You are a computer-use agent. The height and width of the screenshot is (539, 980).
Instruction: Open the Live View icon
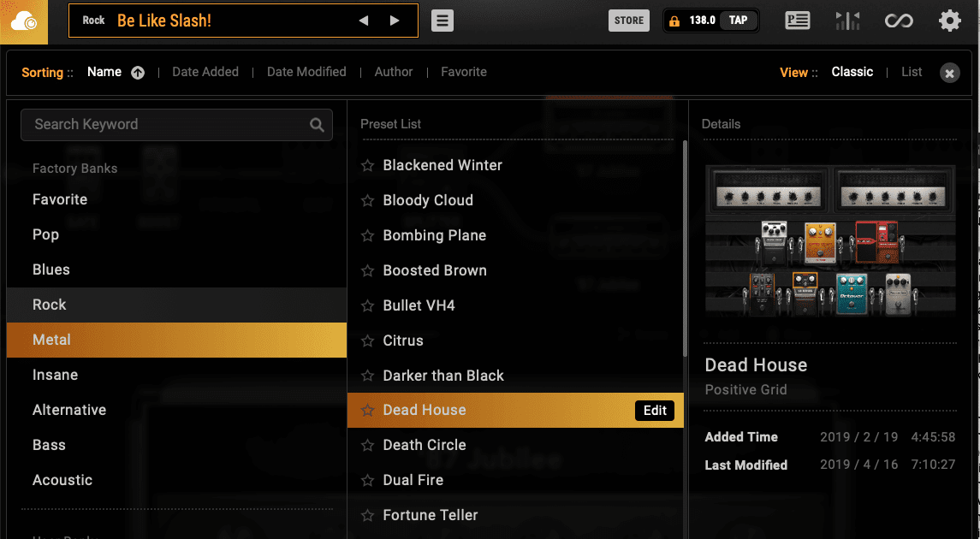click(847, 21)
